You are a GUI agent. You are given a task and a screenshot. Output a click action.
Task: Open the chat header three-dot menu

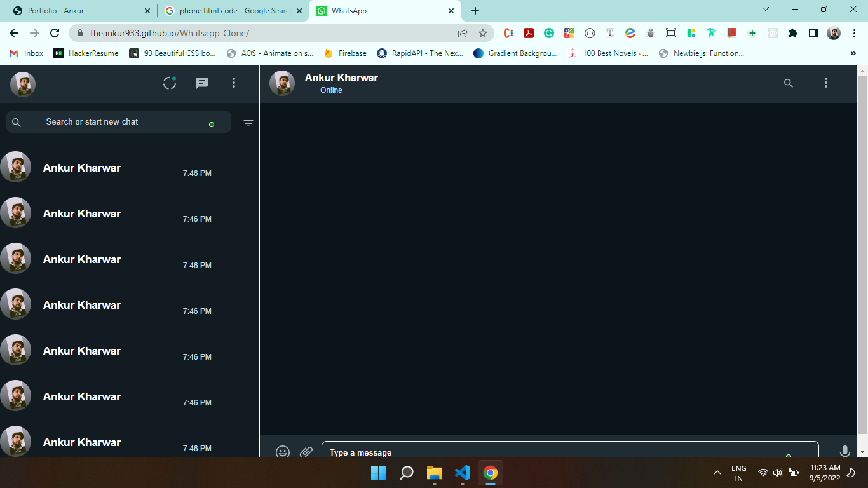click(826, 83)
